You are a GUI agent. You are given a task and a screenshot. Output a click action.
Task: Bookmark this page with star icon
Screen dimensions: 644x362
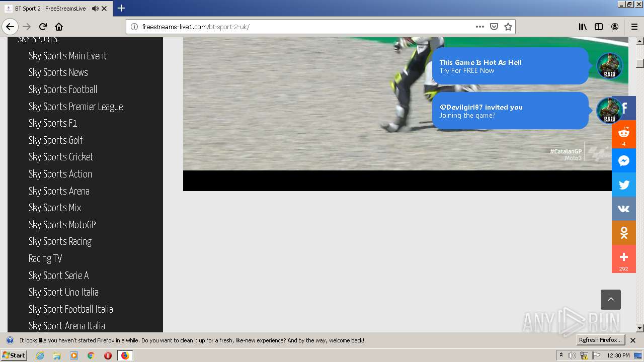[508, 27]
